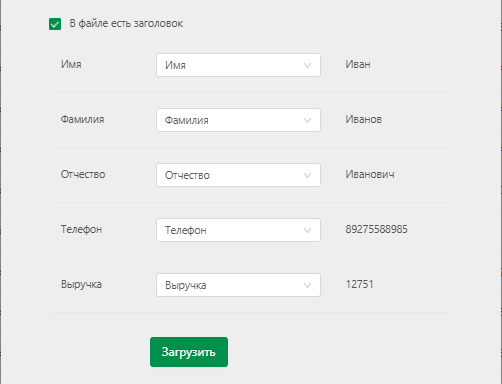Click the chevron arrow in the Выручка dropdown
This screenshot has height=384, width=502.
307,285
